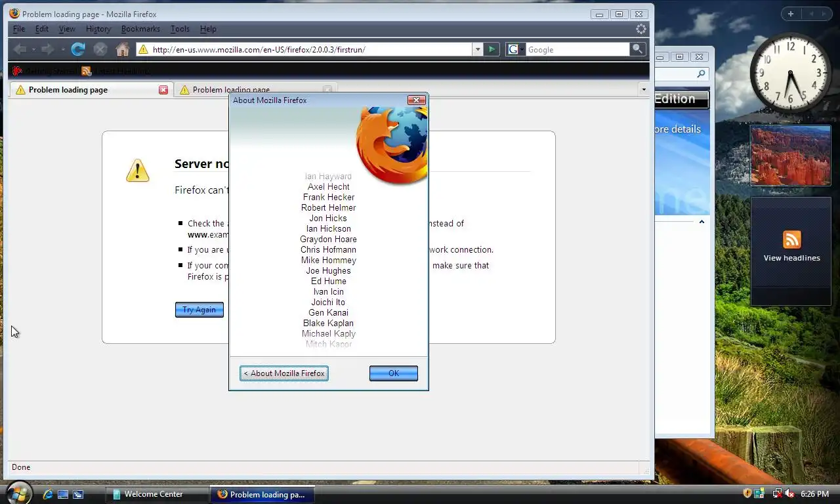
Task: Open the Tools menu
Action: (x=180, y=29)
